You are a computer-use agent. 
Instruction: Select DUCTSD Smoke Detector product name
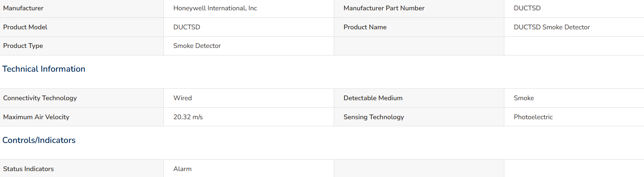point(552,27)
